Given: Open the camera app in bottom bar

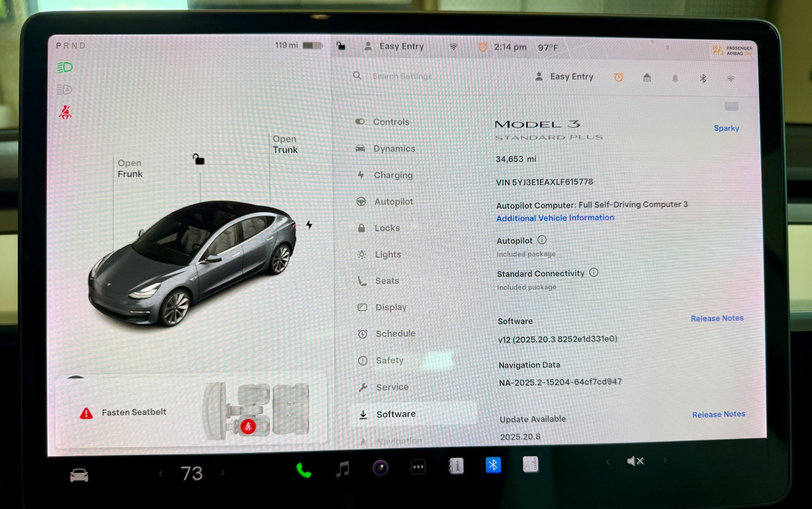Looking at the screenshot, I should pos(381,467).
